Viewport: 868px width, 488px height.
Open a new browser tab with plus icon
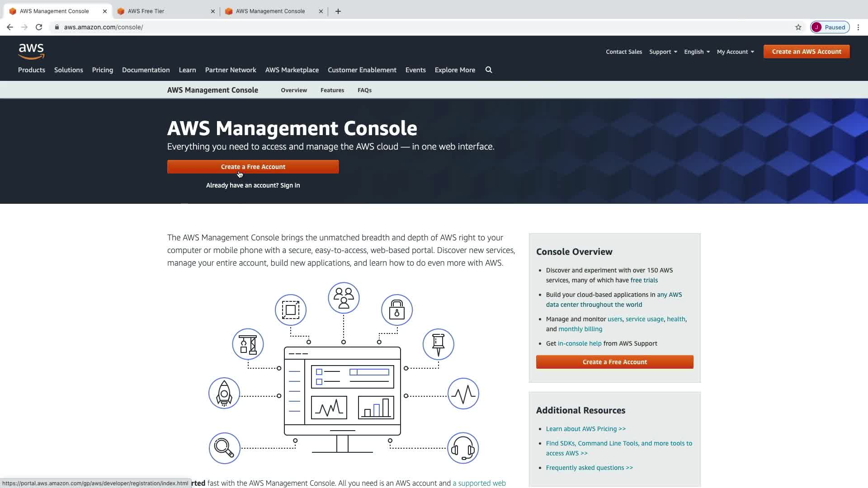point(338,11)
